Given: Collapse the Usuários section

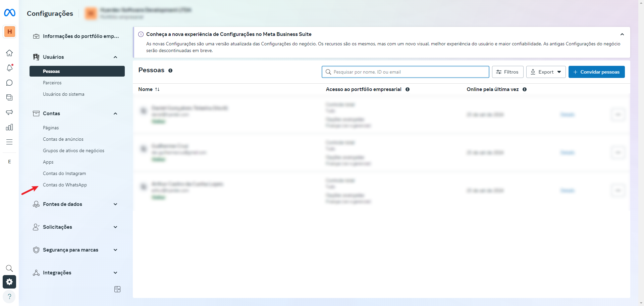Looking at the screenshot, I should point(115,57).
